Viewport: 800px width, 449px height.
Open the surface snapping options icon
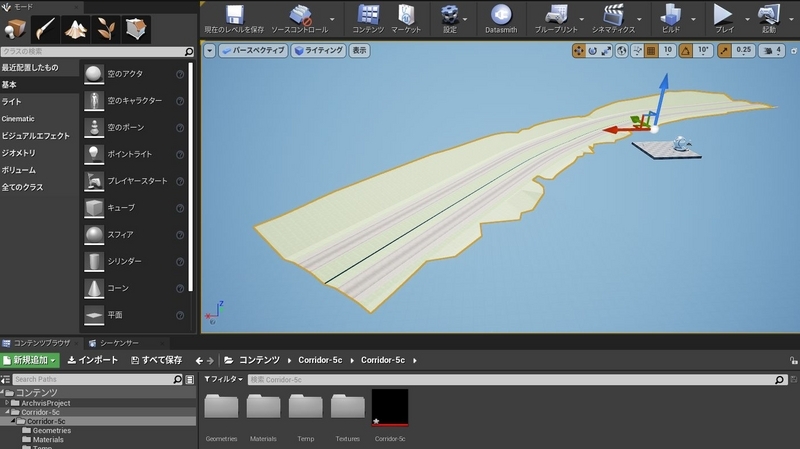[x=637, y=51]
